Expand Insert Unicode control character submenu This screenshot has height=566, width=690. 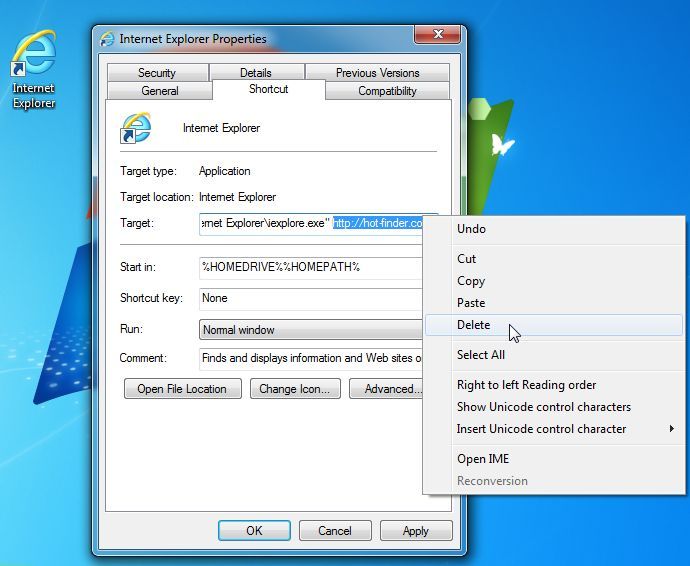[554, 429]
